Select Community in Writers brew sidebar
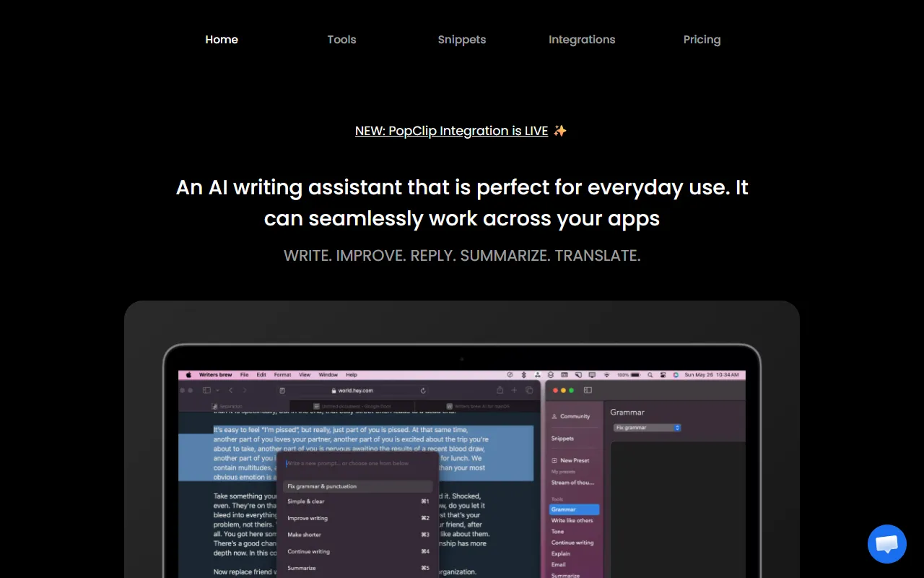The image size is (924, 578). (570, 416)
